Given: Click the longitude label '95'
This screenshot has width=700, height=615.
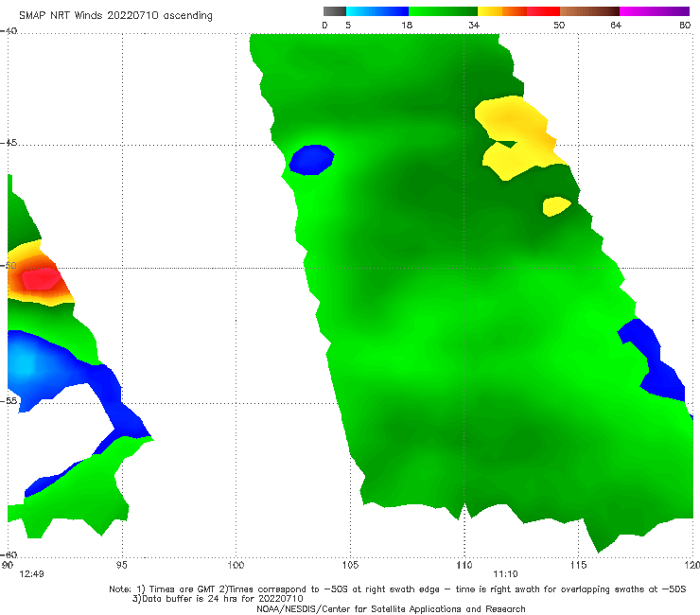Looking at the screenshot, I should click(121, 565).
